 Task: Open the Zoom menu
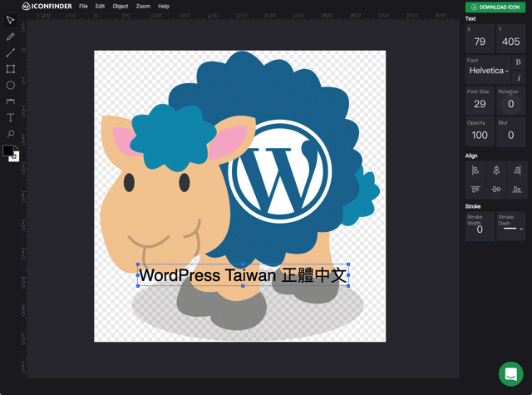143,6
